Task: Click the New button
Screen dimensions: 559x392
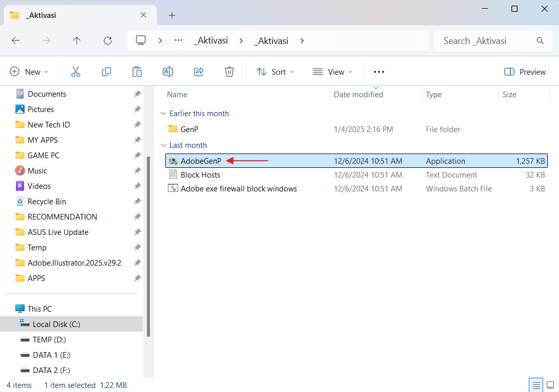Action: (x=29, y=72)
